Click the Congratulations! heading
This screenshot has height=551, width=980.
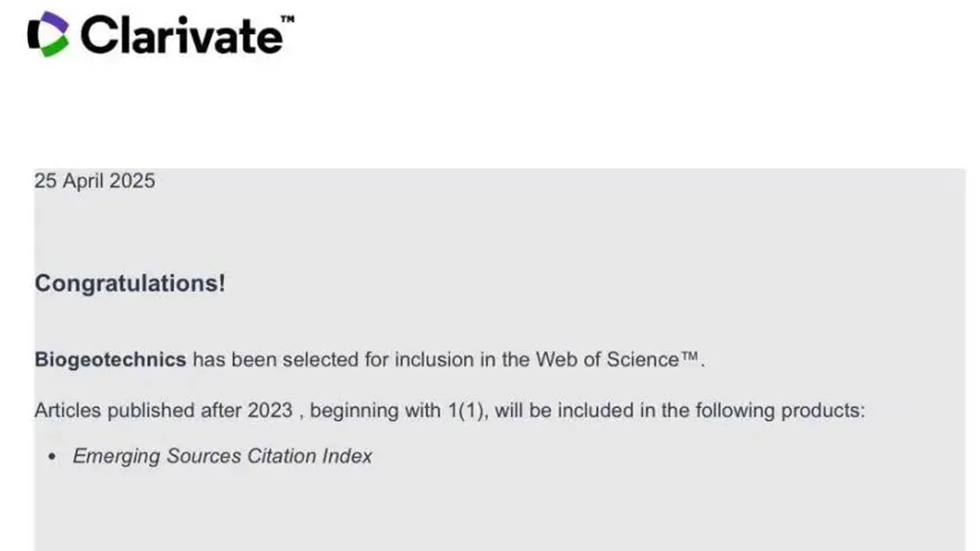pos(130,283)
